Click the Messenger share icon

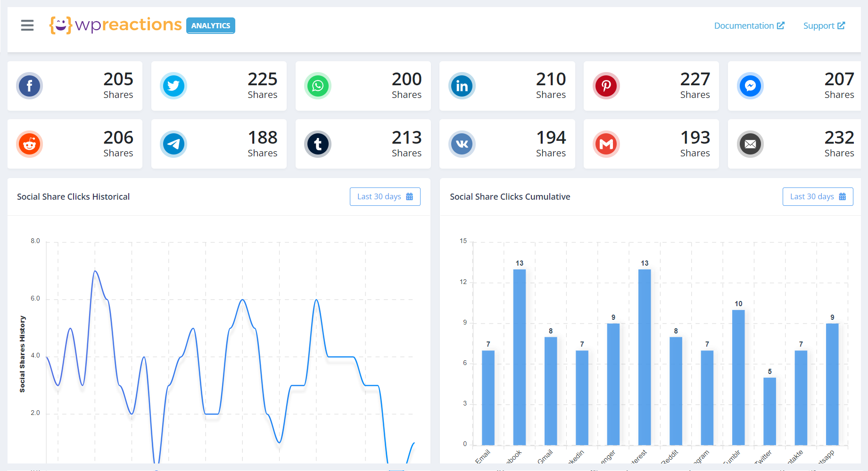pyautogui.click(x=751, y=86)
